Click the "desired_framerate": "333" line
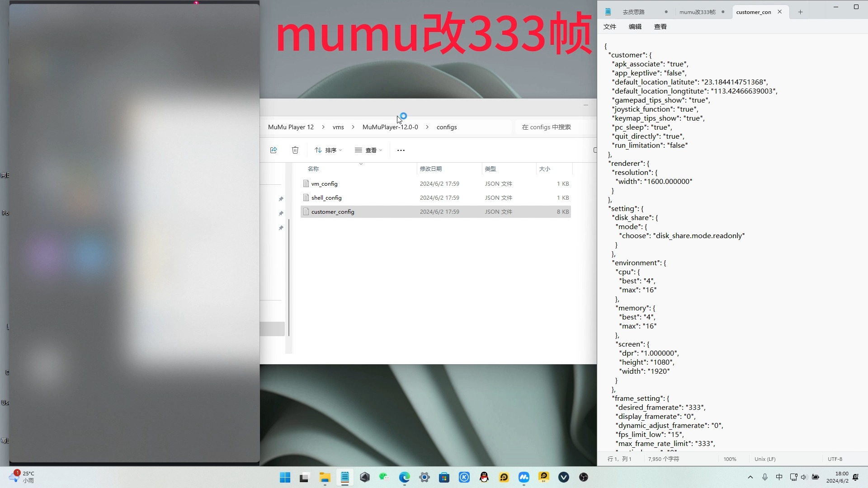The height and width of the screenshot is (488, 868). click(660, 408)
